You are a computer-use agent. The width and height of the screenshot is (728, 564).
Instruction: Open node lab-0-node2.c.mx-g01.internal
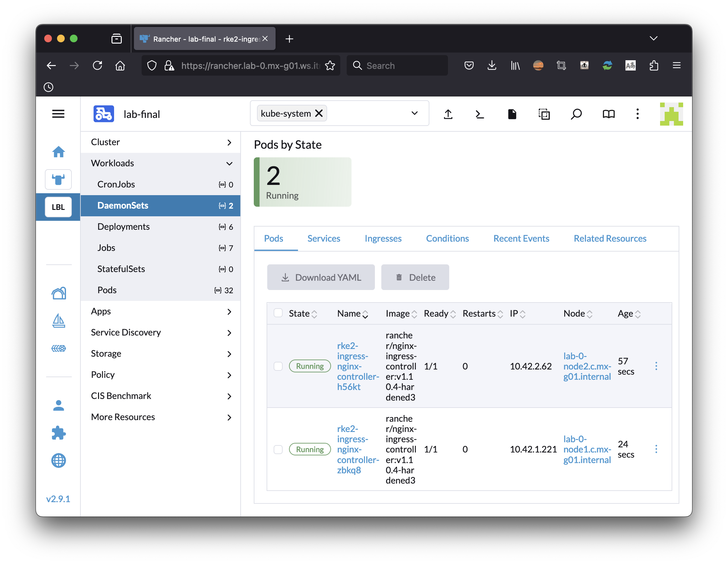pyautogui.click(x=587, y=366)
